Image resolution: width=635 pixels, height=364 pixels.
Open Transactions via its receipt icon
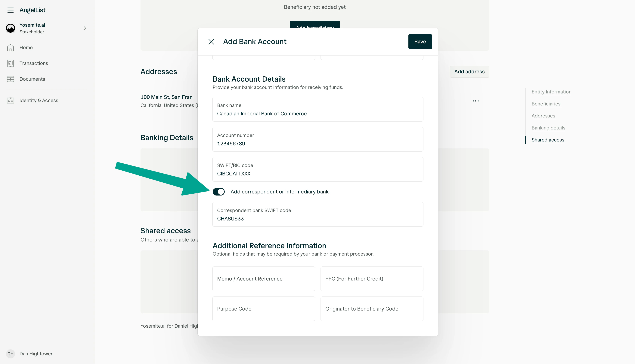[11, 63]
